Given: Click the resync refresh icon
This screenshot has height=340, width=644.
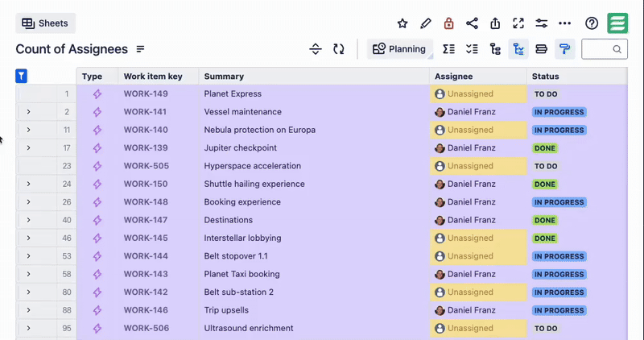Looking at the screenshot, I should click(338, 49).
